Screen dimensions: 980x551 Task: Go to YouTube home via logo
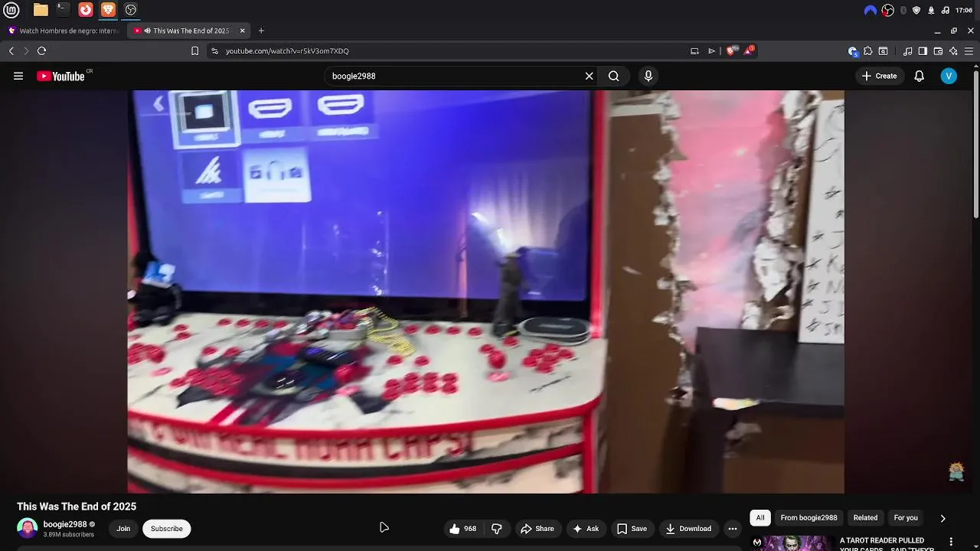click(x=61, y=76)
